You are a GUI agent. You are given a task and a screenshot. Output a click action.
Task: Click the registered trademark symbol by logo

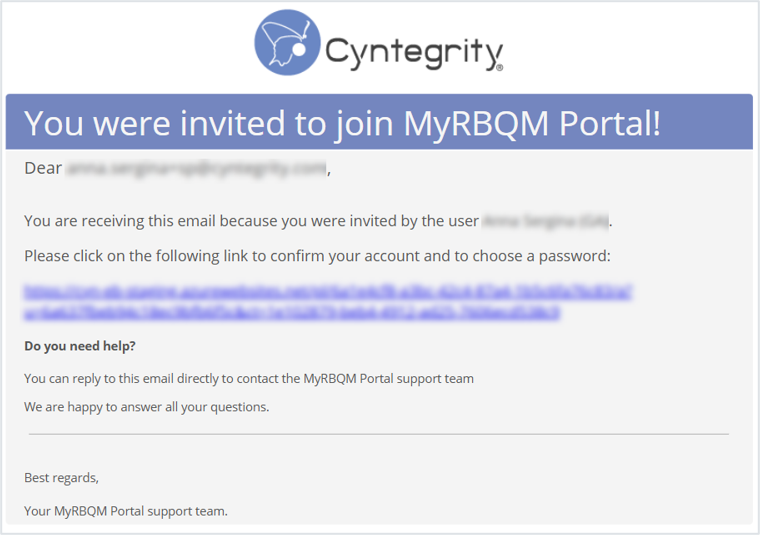(x=499, y=68)
